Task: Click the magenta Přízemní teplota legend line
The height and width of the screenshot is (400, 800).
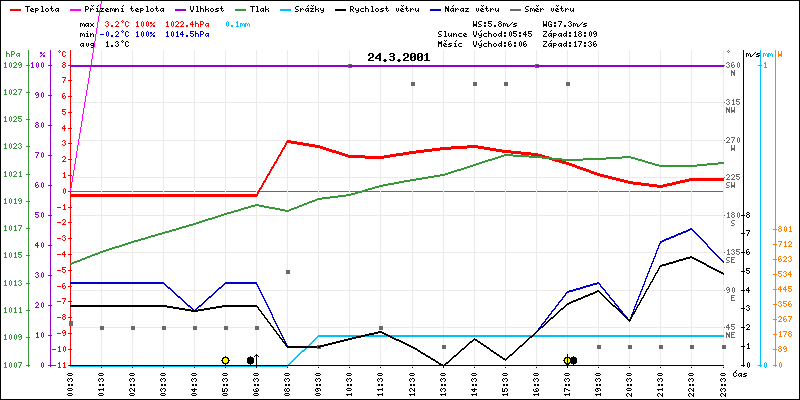Action: point(77,8)
